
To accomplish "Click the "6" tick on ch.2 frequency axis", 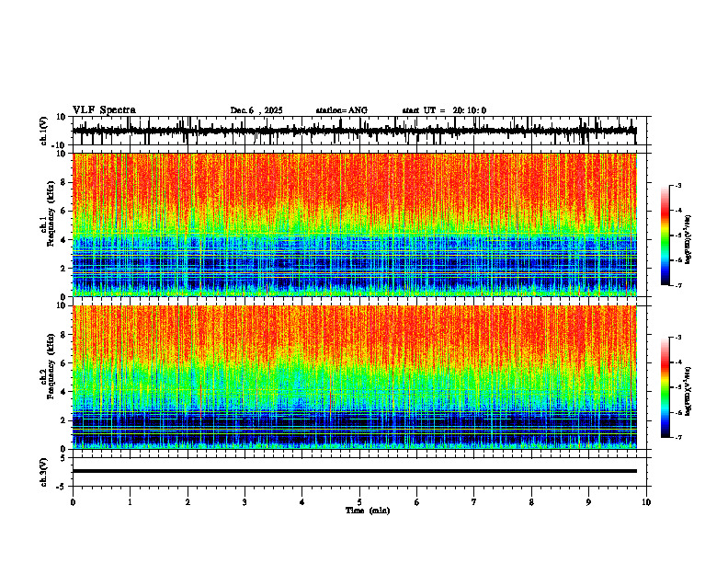I will pyautogui.click(x=63, y=363).
